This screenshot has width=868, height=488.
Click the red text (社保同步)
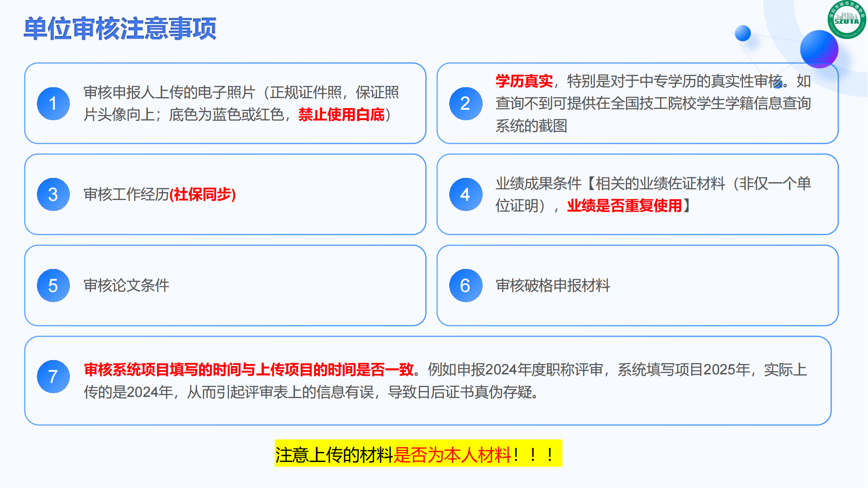(203, 194)
